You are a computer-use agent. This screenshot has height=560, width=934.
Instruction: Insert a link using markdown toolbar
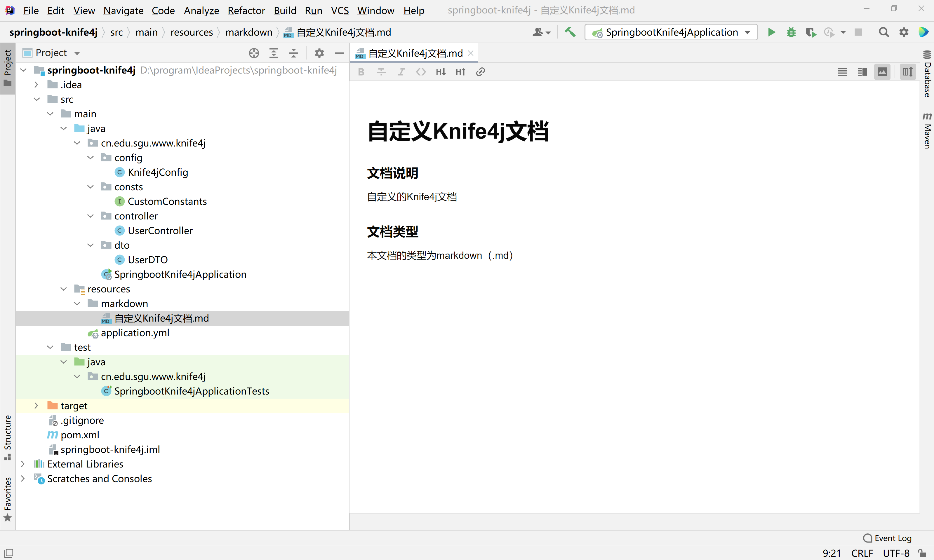pos(480,72)
